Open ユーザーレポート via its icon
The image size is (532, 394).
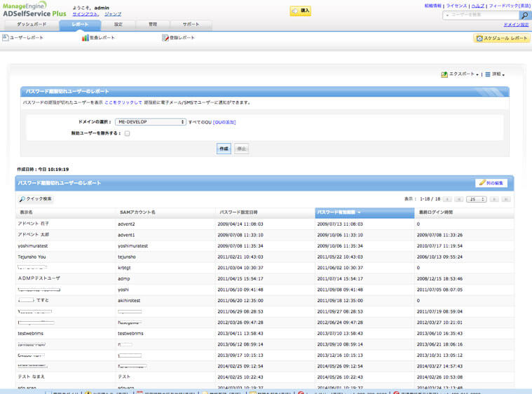pos(6,38)
